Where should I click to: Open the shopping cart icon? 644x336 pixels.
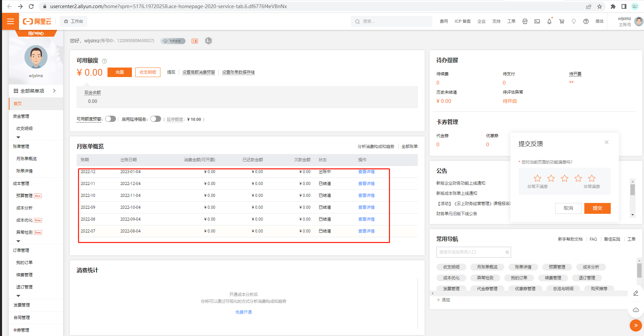click(x=562, y=21)
